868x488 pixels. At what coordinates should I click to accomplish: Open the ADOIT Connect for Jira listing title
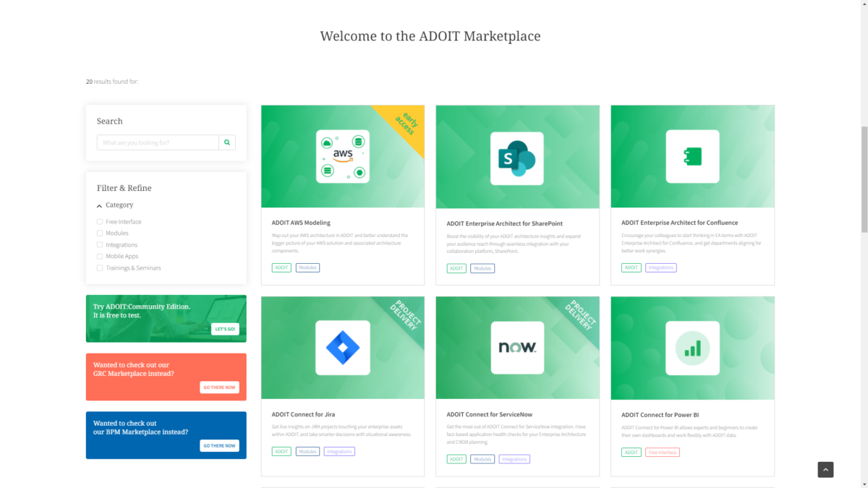tap(305, 414)
